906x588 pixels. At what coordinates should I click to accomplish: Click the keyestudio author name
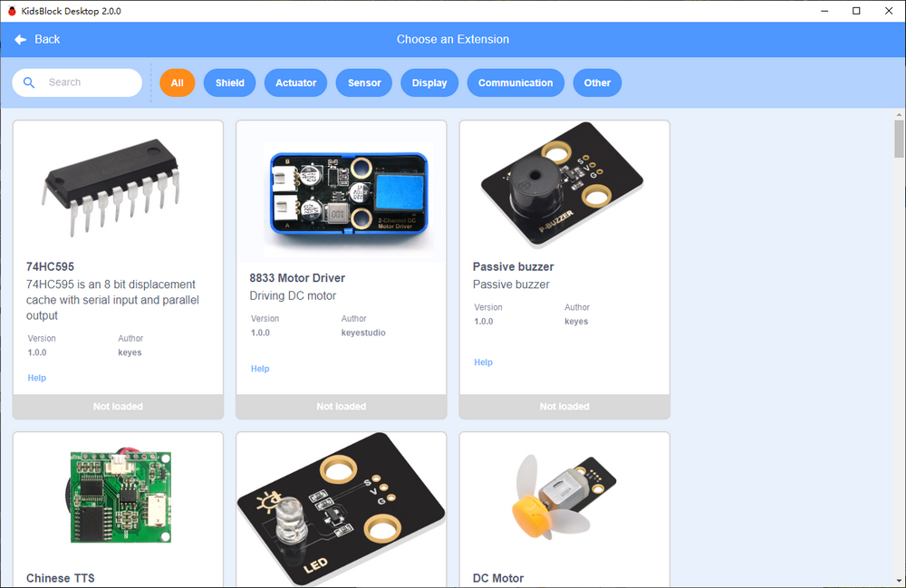point(363,333)
